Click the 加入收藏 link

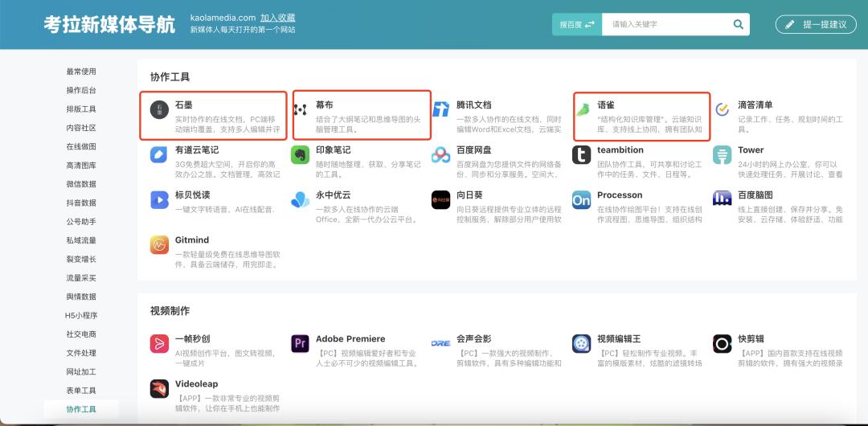click(278, 18)
